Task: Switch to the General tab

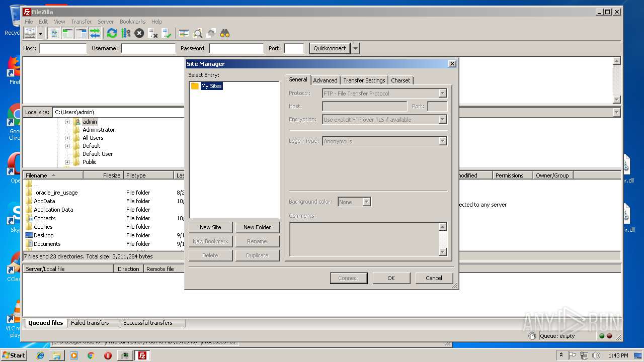Action: pos(298,79)
